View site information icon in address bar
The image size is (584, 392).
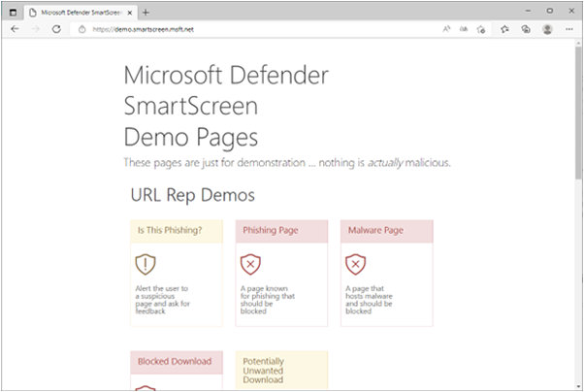click(x=81, y=29)
